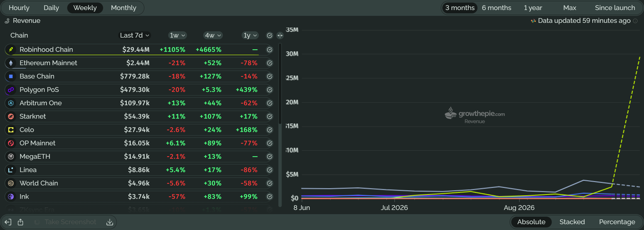Toggle the Ethereum Mainnet row checkmark
The height and width of the screenshot is (230, 644).
269,63
